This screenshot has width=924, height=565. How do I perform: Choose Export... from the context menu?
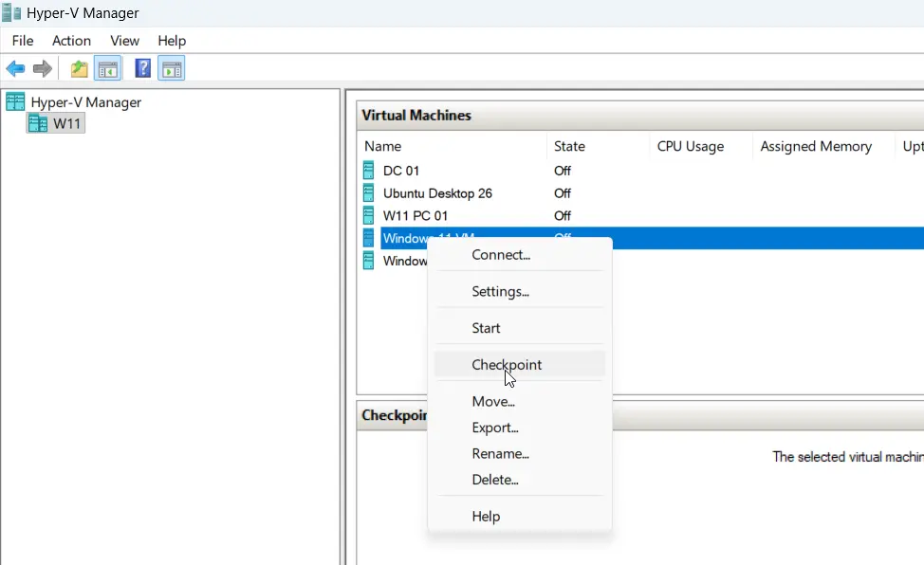[x=520, y=428]
